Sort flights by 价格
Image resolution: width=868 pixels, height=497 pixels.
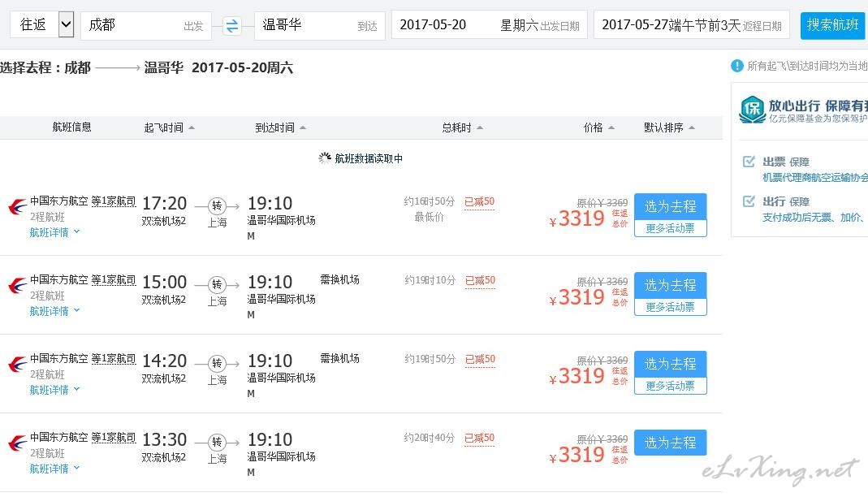(x=598, y=127)
